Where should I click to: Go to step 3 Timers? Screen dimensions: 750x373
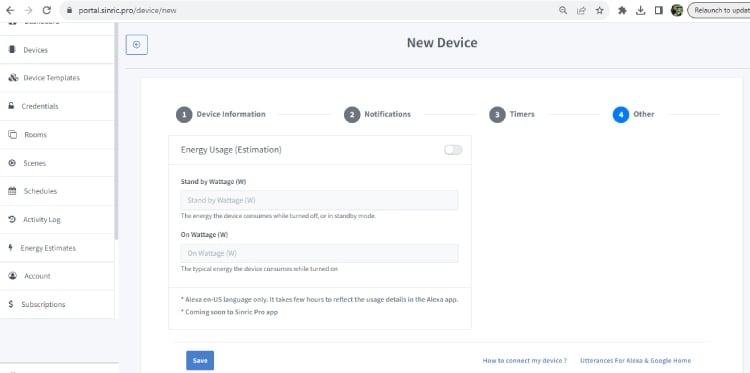pos(512,115)
